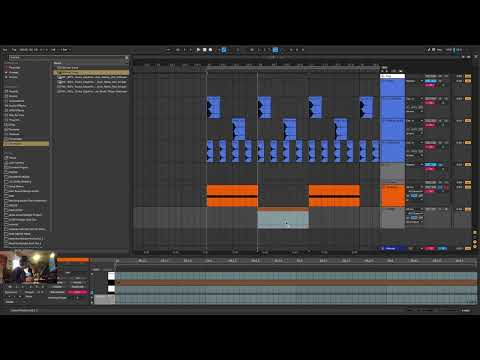The height and width of the screenshot is (360, 480).
Task: Toggle cyan button on the first track header
Action: pos(430,81)
